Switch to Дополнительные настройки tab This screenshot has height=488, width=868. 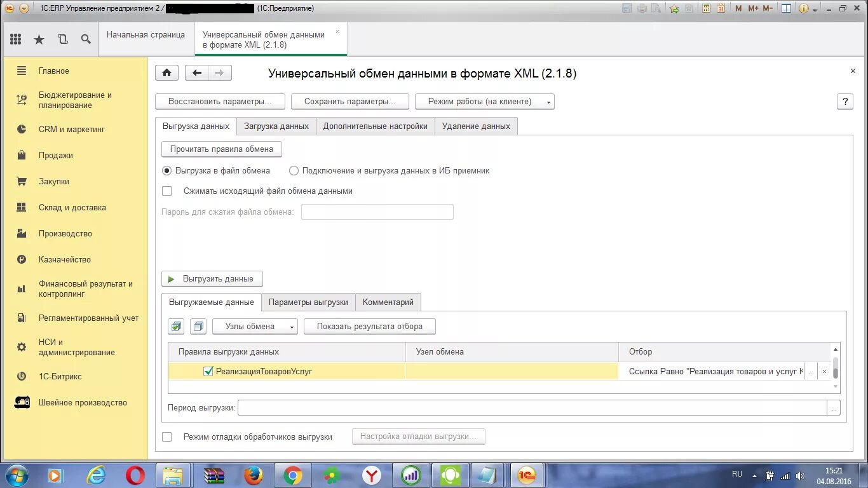tap(375, 126)
